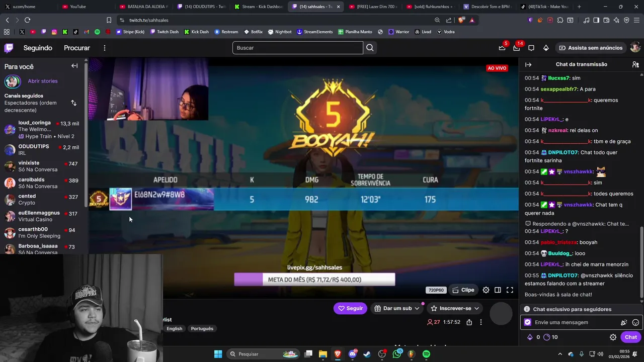Open chat community users list icon
This screenshot has height=362, width=644.
click(x=635, y=64)
